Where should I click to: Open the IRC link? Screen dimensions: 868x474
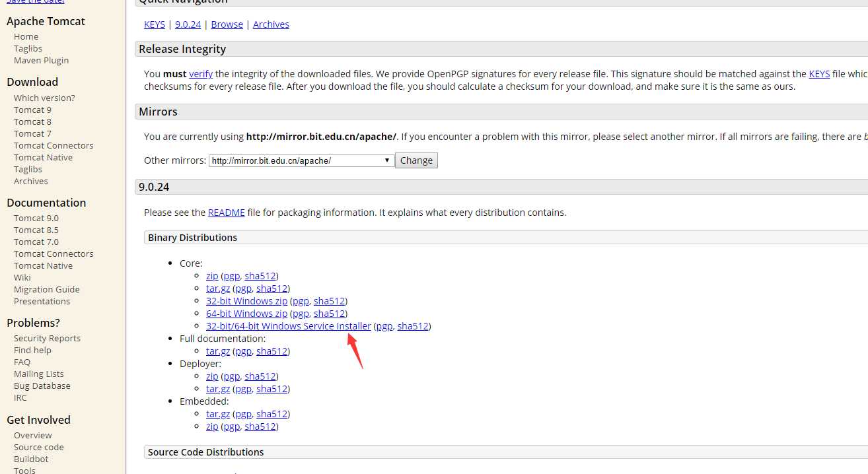click(x=20, y=397)
